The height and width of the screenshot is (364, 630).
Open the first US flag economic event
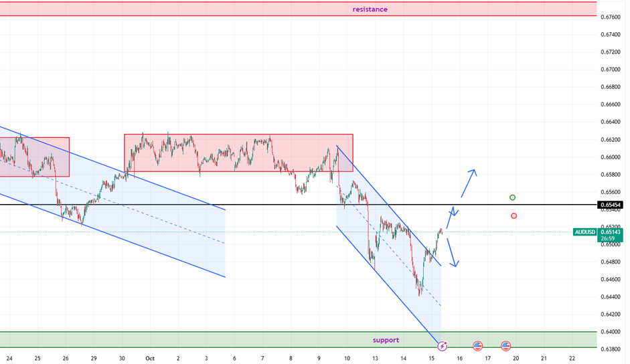coord(477,346)
